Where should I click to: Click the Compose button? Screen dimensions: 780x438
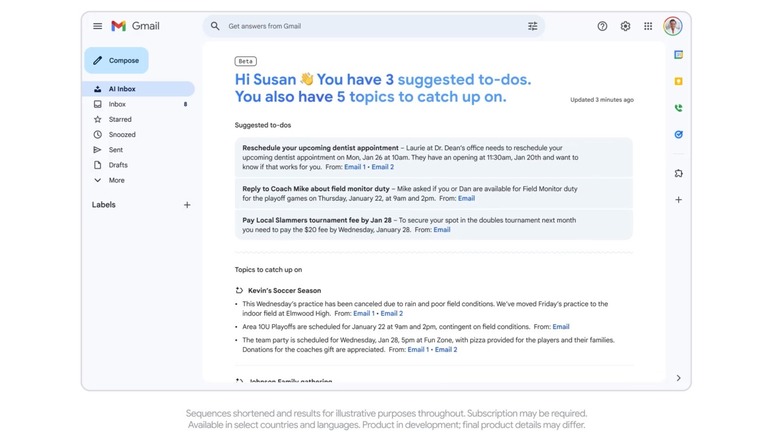pyautogui.click(x=116, y=60)
